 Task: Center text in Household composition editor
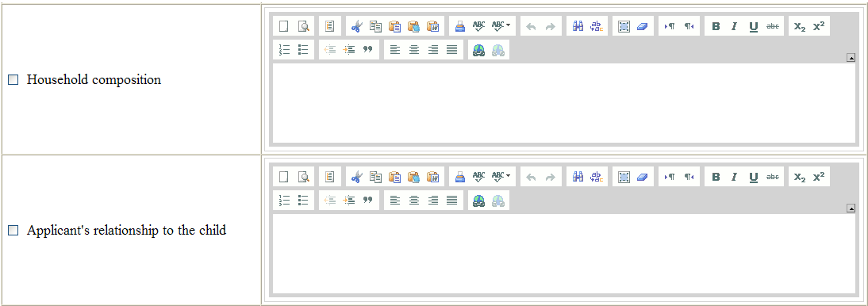click(414, 49)
